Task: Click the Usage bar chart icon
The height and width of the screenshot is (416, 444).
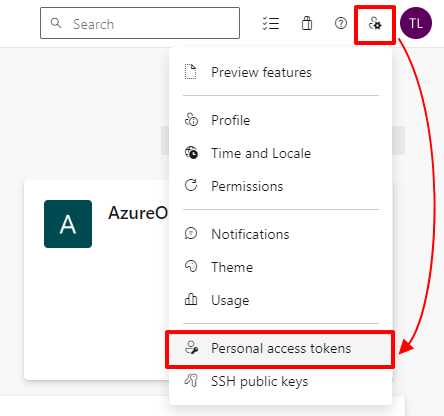Action: coord(191,300)
